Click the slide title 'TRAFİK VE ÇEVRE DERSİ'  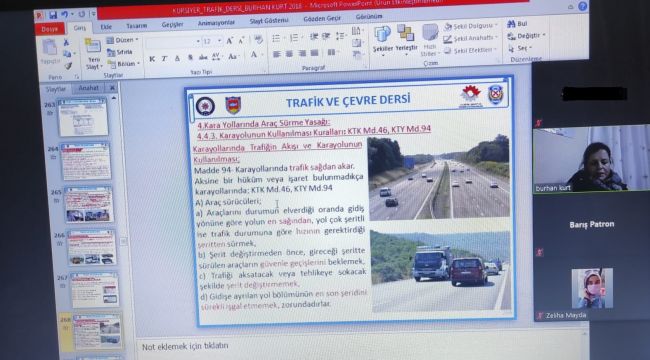tap(348, 100)
